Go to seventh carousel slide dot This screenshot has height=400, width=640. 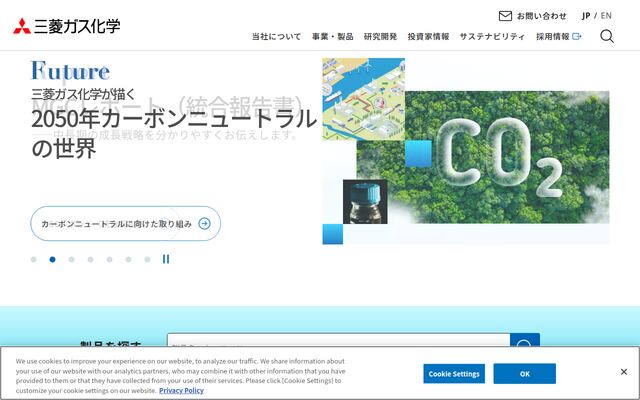click(147, 260)
